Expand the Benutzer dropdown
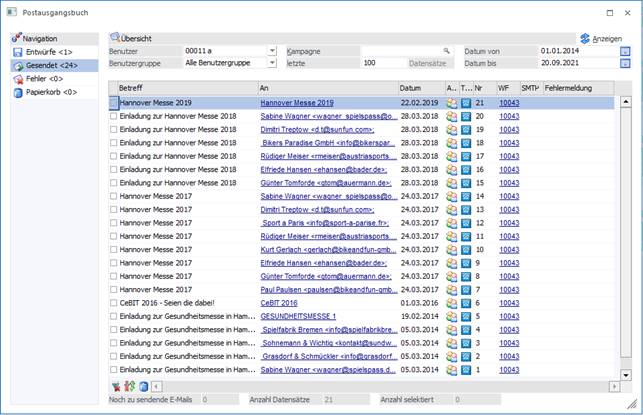 point(272,50)
